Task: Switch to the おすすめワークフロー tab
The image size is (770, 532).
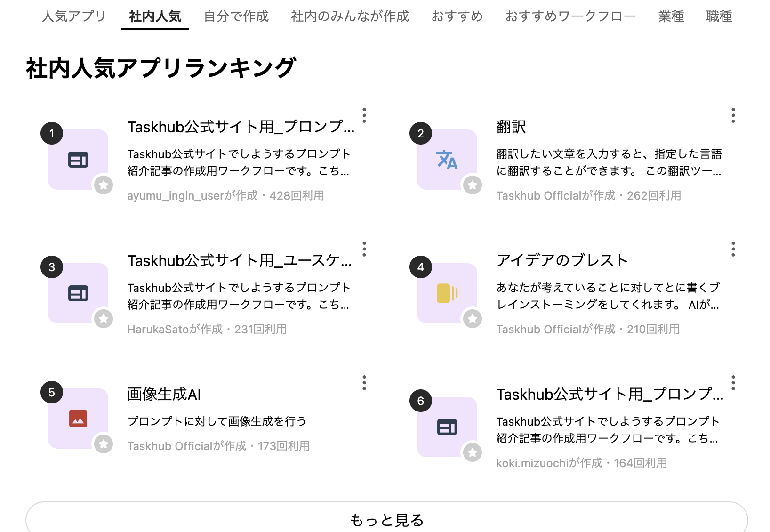Action: coord(570,16)
